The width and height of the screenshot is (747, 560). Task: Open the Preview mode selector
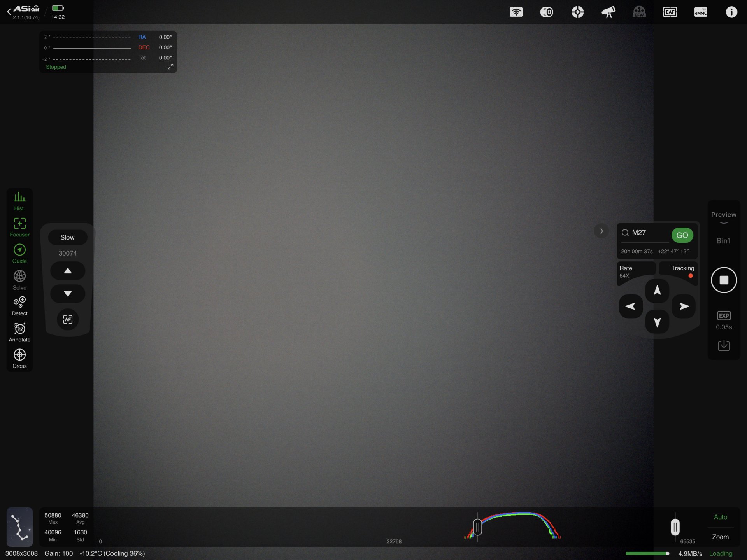(x=724, y=217)
